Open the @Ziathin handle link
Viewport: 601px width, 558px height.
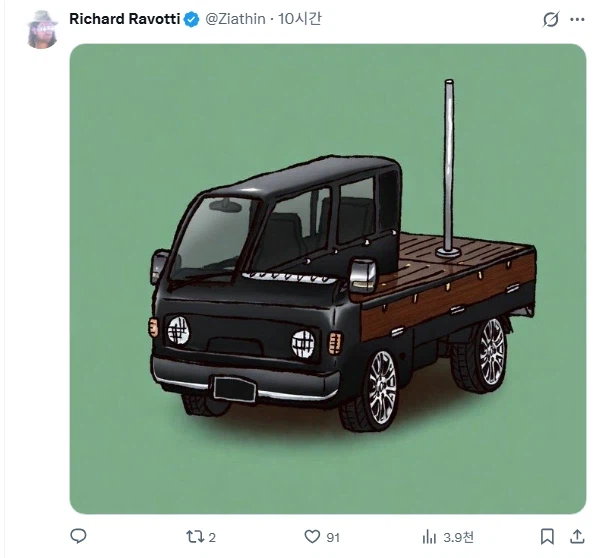coord(234,20)
